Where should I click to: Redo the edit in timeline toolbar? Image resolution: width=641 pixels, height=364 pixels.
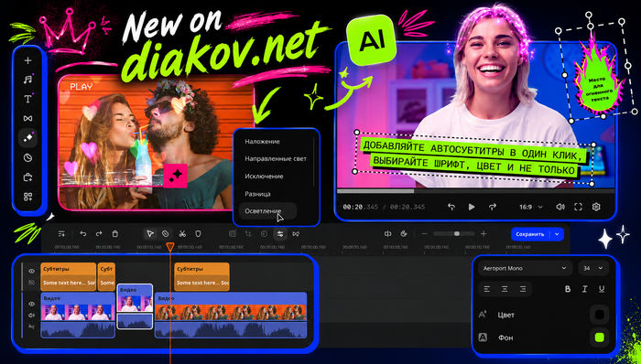(x=99, y=234)
